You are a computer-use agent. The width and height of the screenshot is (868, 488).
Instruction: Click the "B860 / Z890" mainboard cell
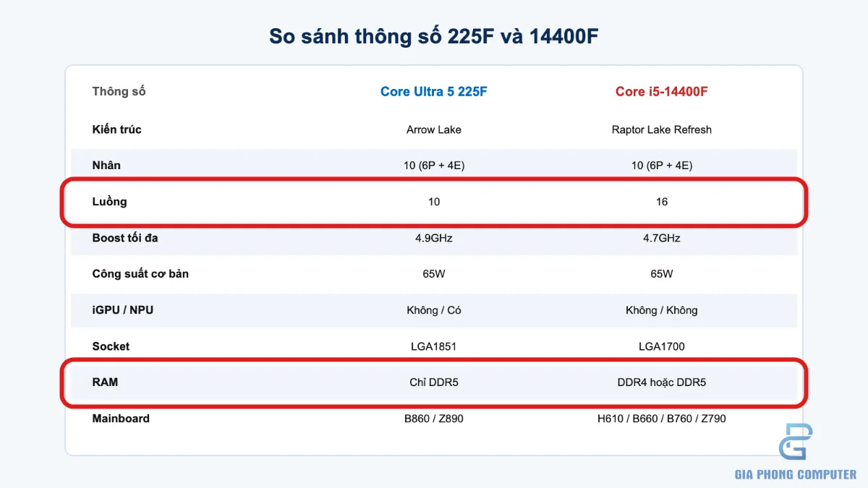pos(434,419)
